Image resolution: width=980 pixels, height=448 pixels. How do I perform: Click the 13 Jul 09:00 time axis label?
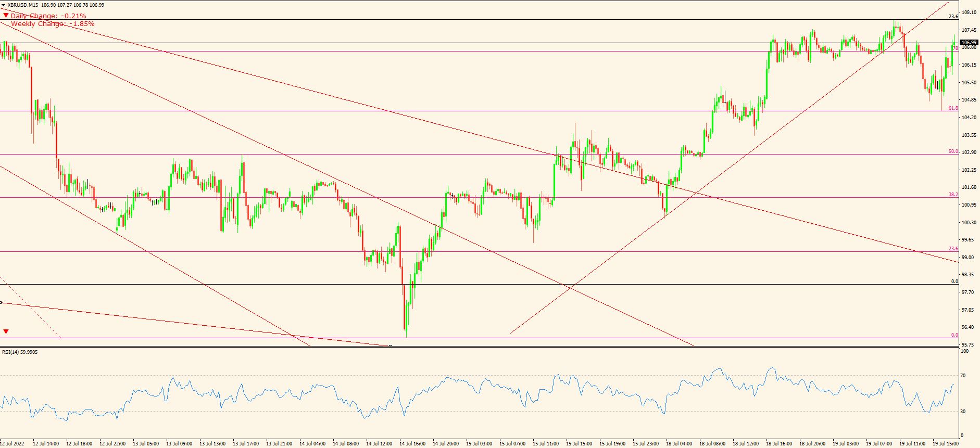[x=179, y=444]
